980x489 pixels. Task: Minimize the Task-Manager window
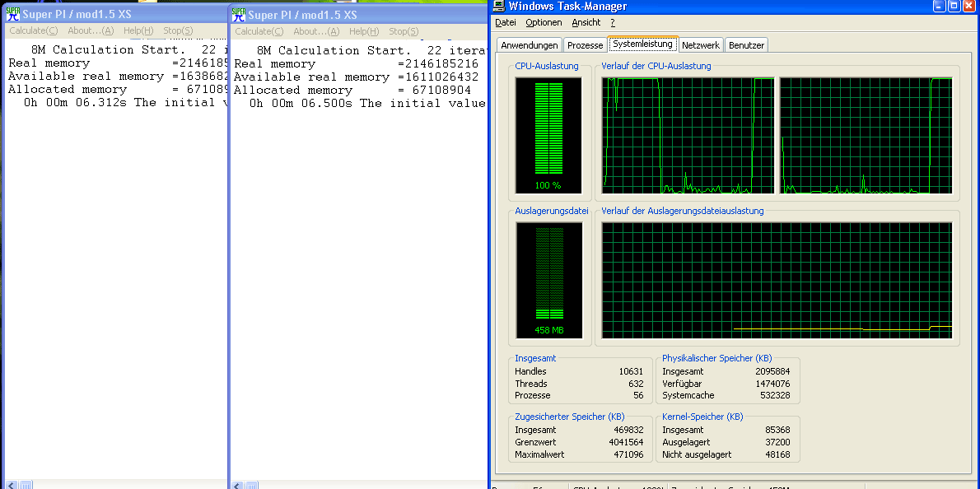coord(940,7)
